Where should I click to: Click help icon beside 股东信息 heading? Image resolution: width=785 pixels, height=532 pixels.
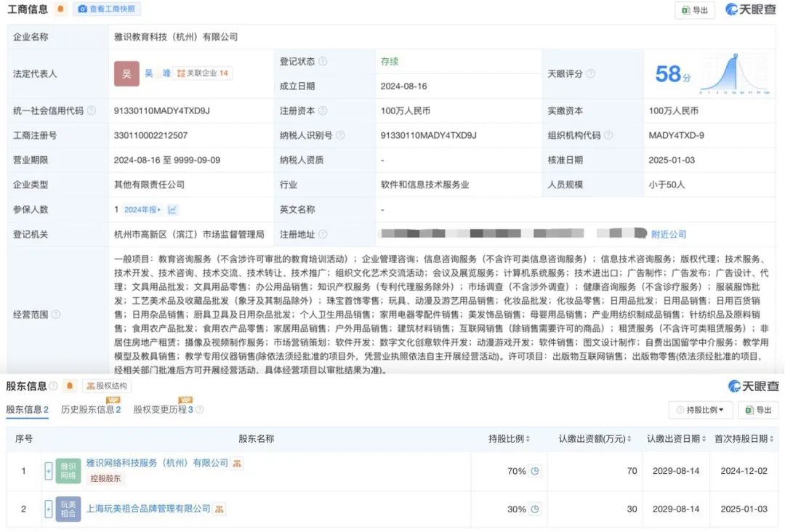pos(53,386)
